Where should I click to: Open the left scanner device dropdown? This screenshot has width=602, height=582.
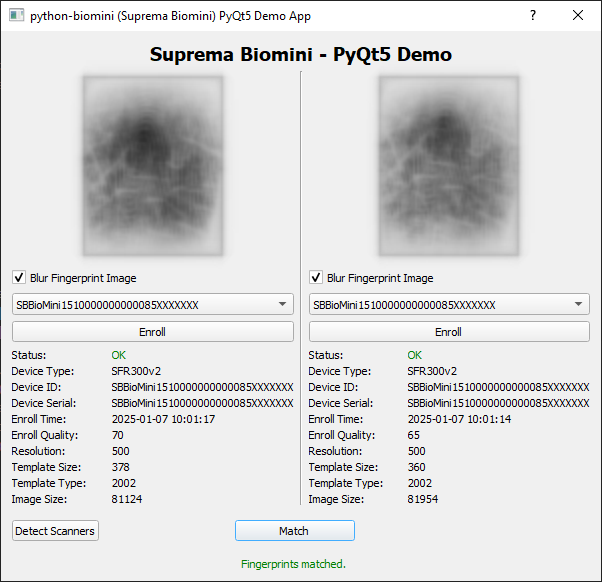pos(153,304)
